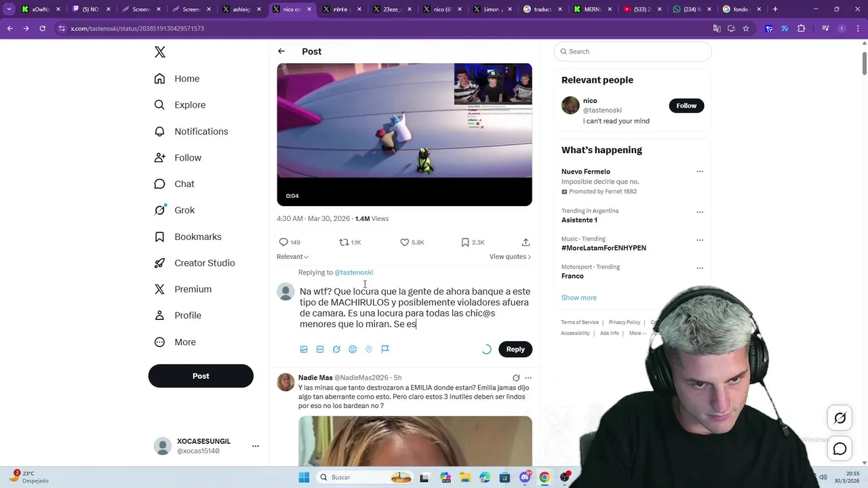The image size is (868, 488).
Task: Open Chrome from the taskbar
Action: coord(545,477)
